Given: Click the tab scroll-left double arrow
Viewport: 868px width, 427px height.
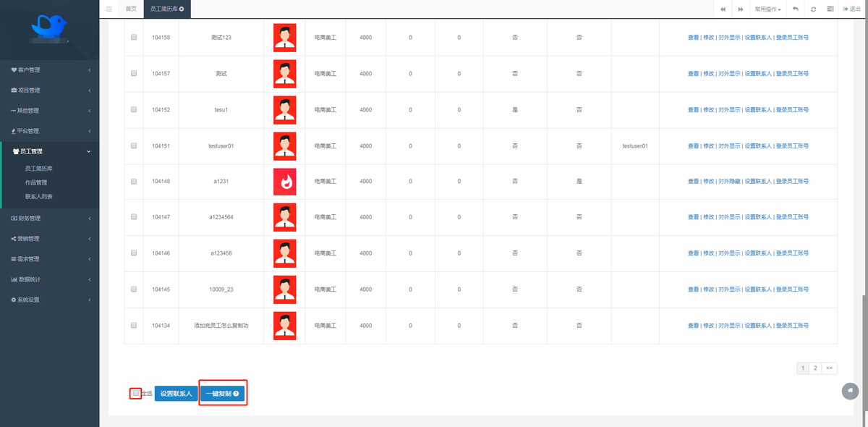Looking at the screenshot, I should click(723, 9).
